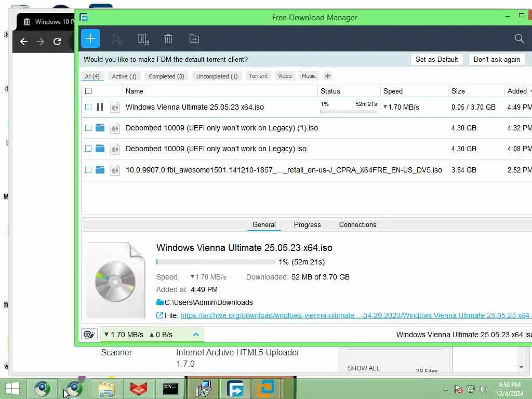This screenshot has height=399, width=532.
Task: Add a new filter tag with plus
Action: coord(327,76)
